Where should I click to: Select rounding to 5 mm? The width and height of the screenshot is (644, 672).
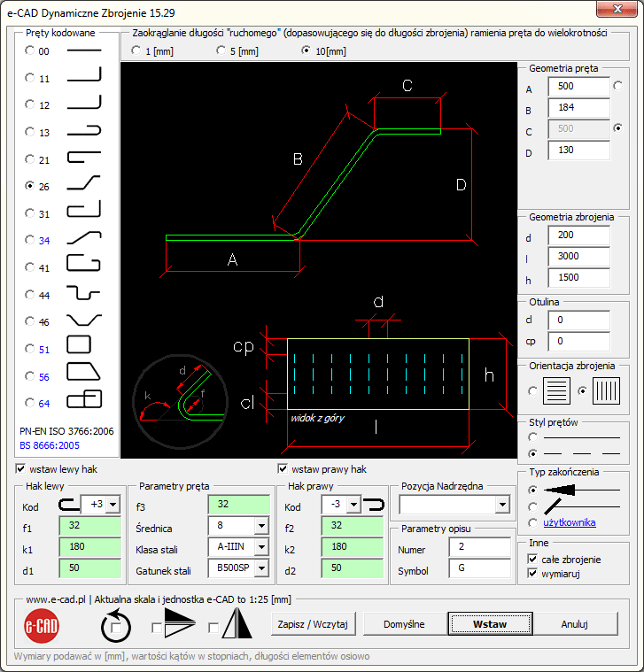click(221, 50)
